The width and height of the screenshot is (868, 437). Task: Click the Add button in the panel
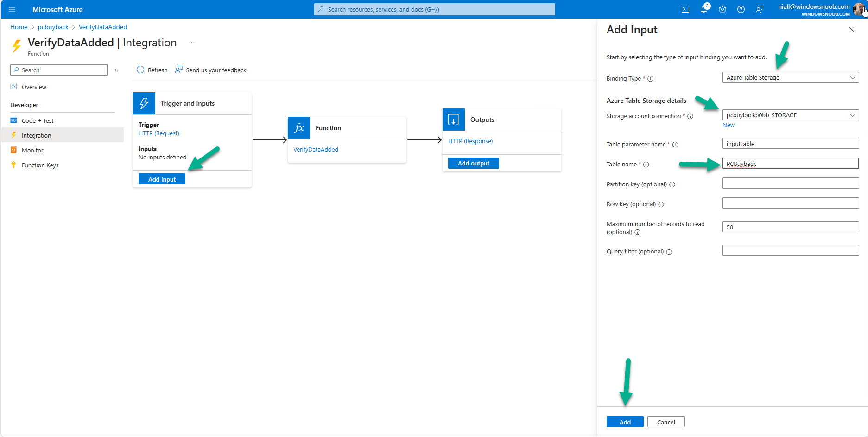[x=625, y=422]
